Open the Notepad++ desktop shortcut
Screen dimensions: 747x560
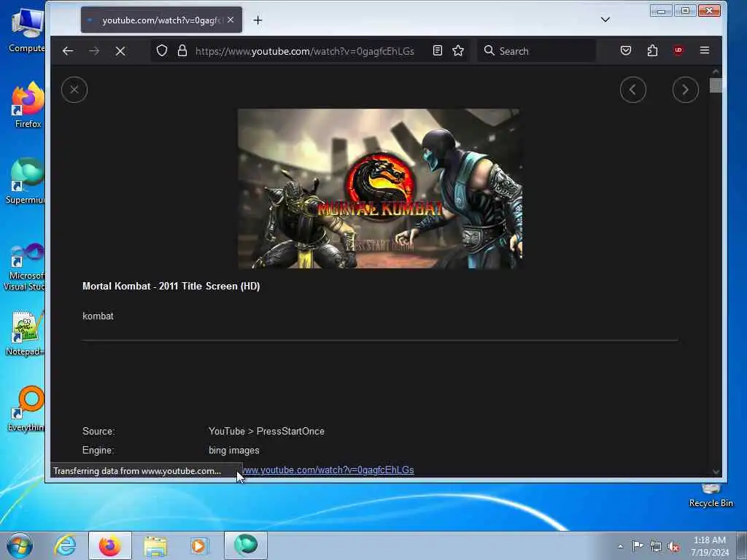click(x=26, y=333)
